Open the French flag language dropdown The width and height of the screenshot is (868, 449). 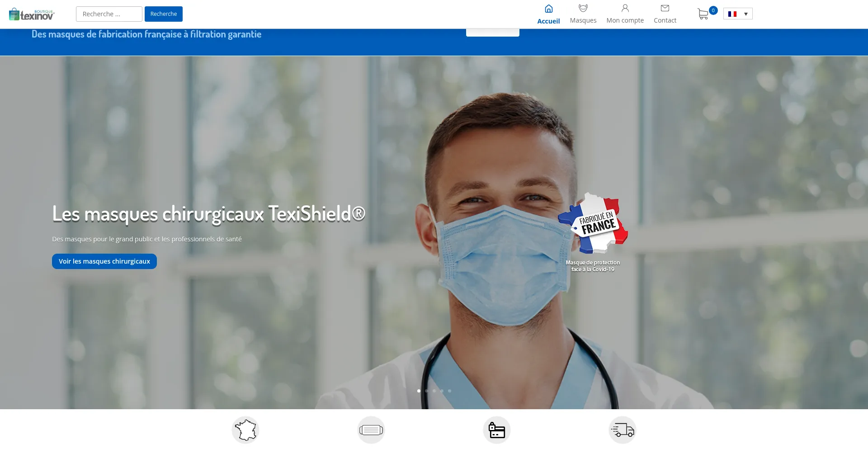738,14
